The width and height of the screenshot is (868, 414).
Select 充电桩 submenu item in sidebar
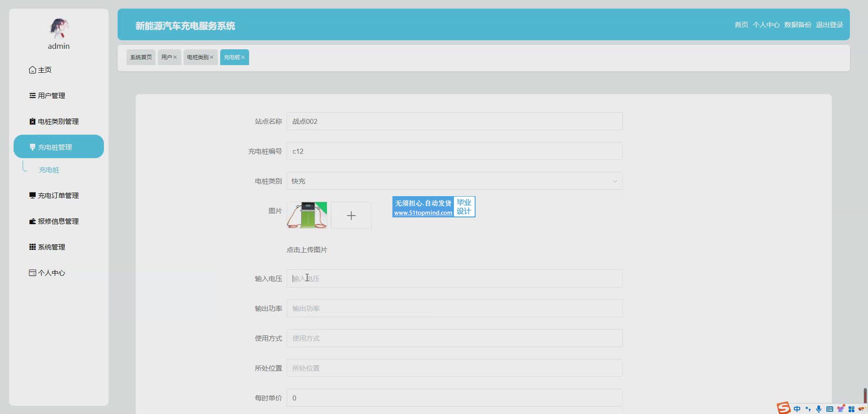point(49,170)
